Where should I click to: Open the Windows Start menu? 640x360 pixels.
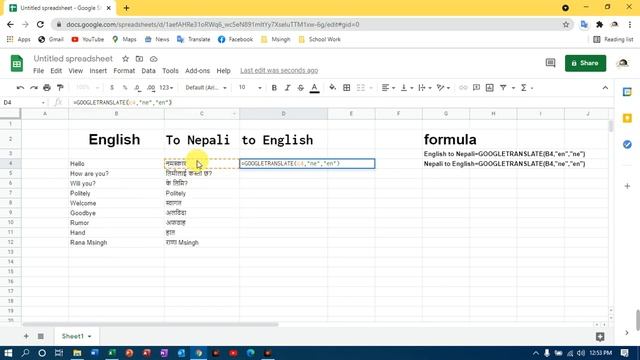8,353
